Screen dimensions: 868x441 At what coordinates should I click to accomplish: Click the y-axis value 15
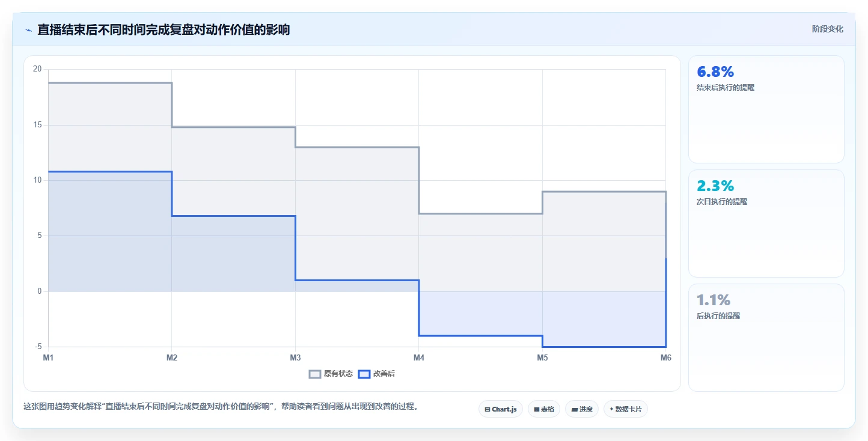coord(37,125)
